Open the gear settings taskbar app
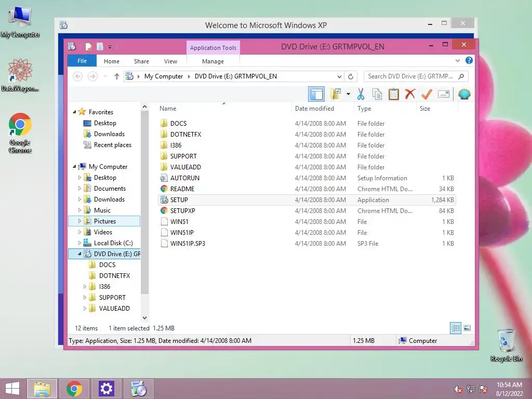Image resolution: width=532 pixels, height=399 pixels. [106, 389]
